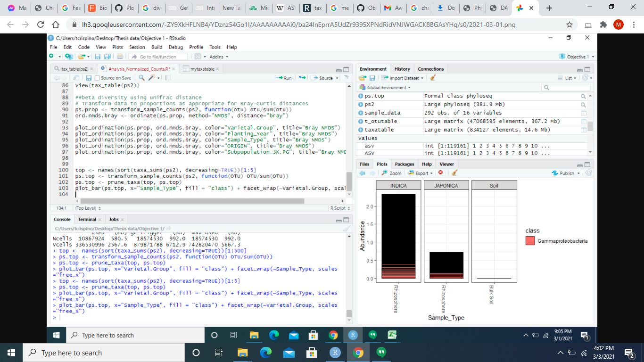Open the Import Dataset dropdown
Image resolution: width=644 pixels, height=362 pixels.
click(x=405, y=78)
